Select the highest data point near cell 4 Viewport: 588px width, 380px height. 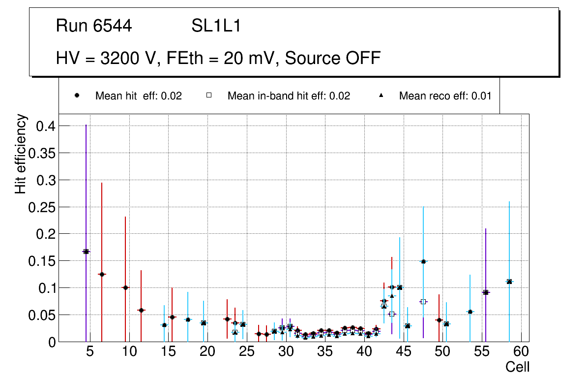coord(86,252)
